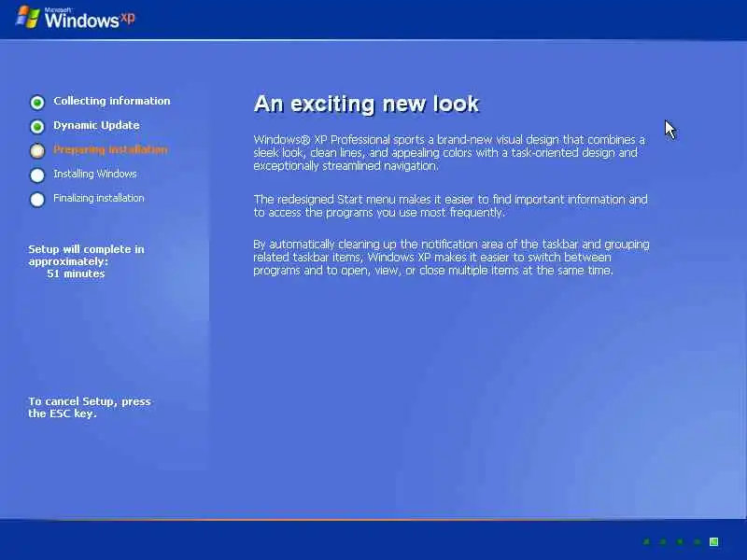This screenshot has height=560, width=747.
Task: Select the orange Preparing installation step label
Action: coord(110,149)
